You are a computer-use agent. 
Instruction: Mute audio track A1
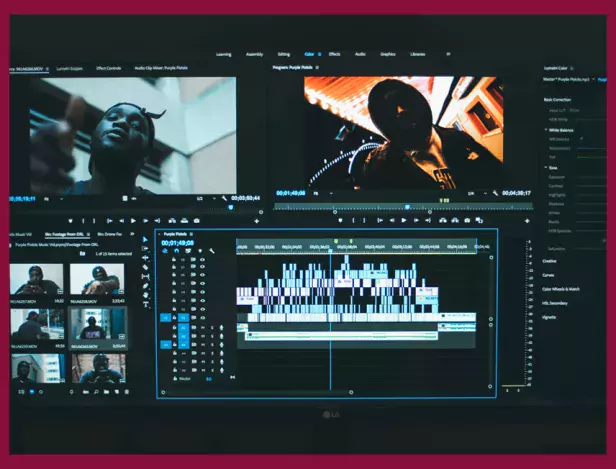click(x=203, y=328)
